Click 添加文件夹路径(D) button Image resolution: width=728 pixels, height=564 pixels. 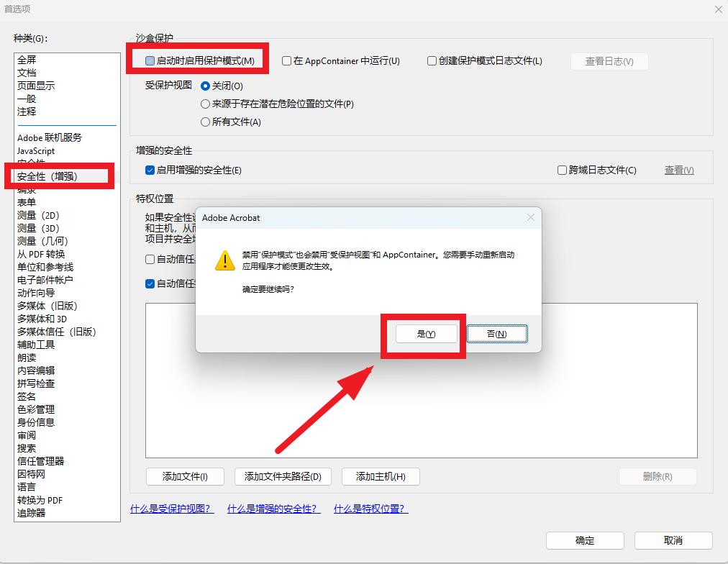click(x=283, y=476)
